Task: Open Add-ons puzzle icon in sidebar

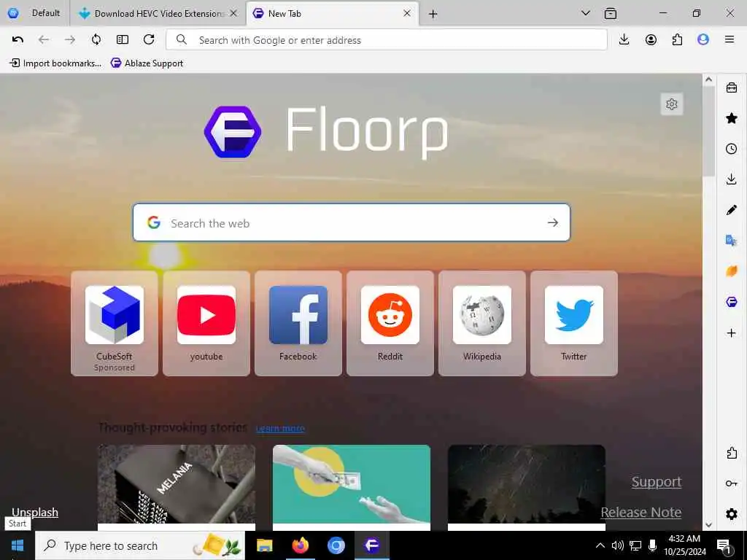Action: 732,453
